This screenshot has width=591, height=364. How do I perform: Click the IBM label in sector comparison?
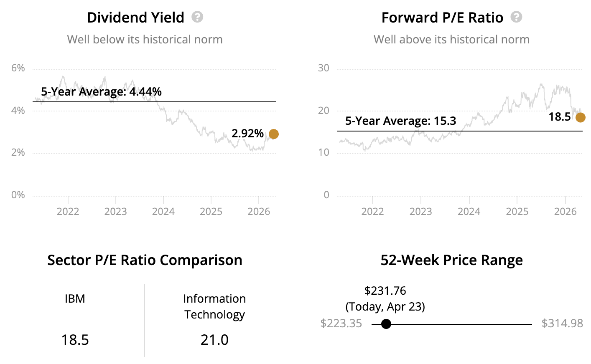75,299
